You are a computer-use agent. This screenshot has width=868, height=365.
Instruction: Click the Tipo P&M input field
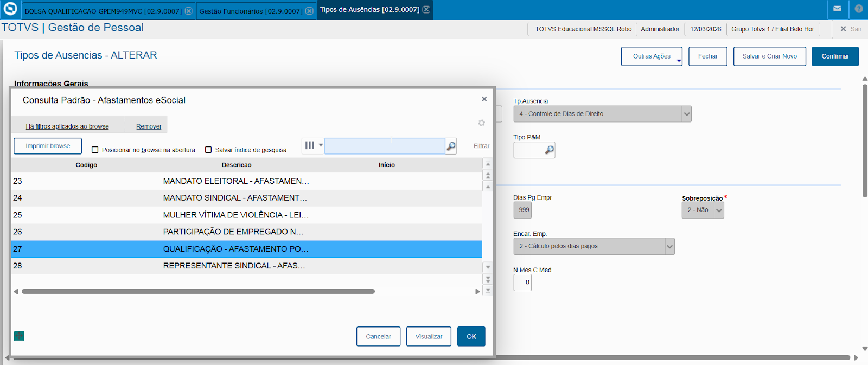(529, 150)
